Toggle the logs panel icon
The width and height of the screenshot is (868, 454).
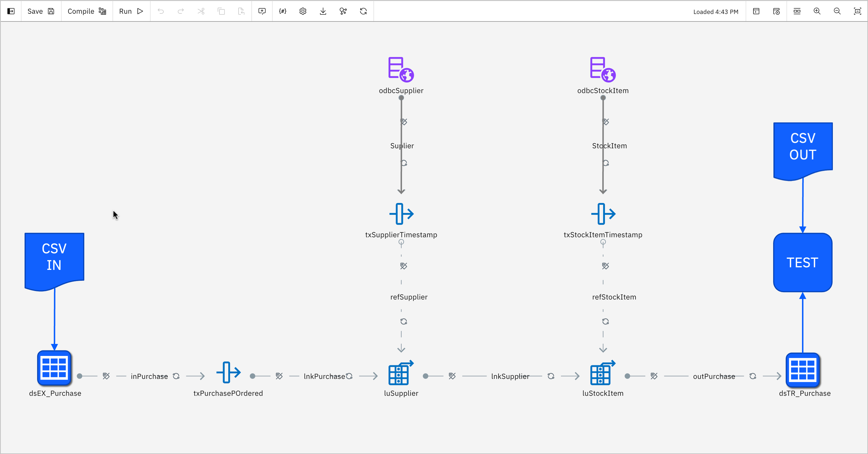[756, 11]
